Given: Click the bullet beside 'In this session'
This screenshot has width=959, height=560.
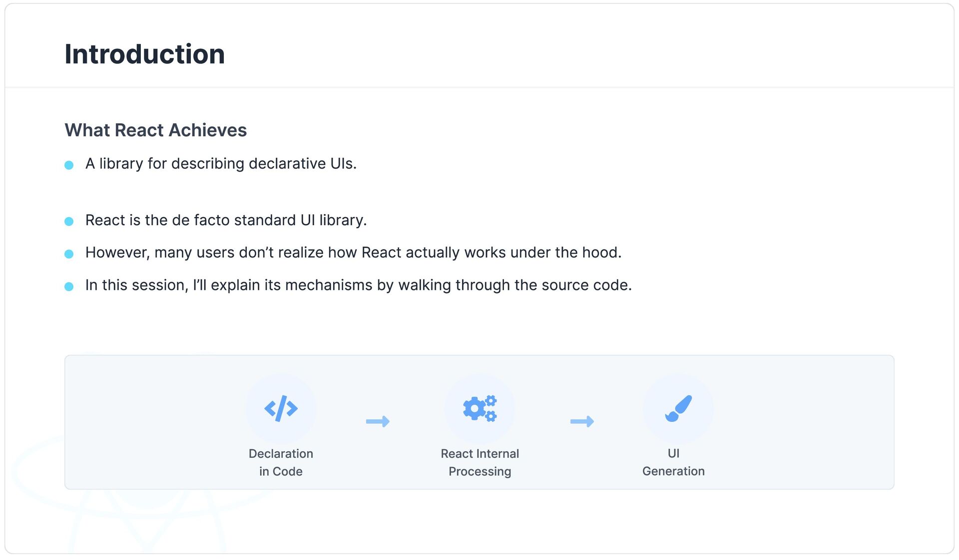Looking at the screenshot, I should [69, 286].
